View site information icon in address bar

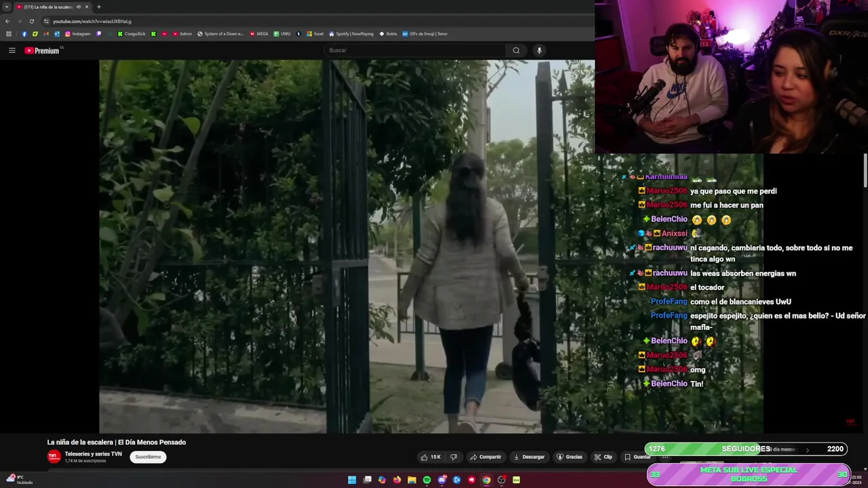tap(46, 21)
